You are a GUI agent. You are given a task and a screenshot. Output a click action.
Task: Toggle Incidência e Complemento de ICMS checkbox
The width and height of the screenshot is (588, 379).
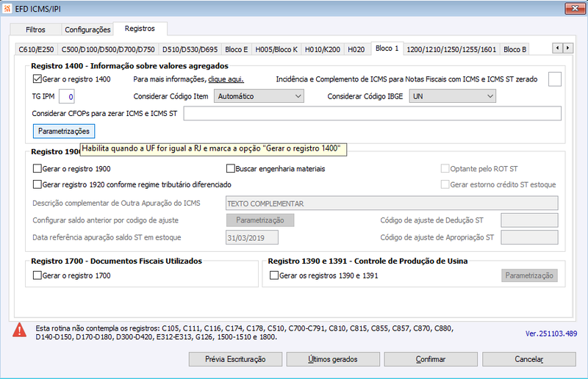click(x=555, y=79)
